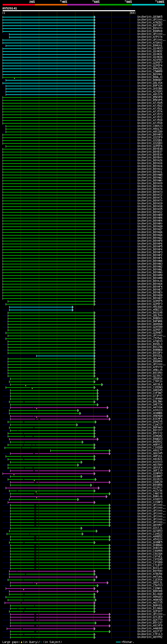167x644 pixels.
Task: Select label UniRef100_A9U170
Action: click(x=150, y=129)
